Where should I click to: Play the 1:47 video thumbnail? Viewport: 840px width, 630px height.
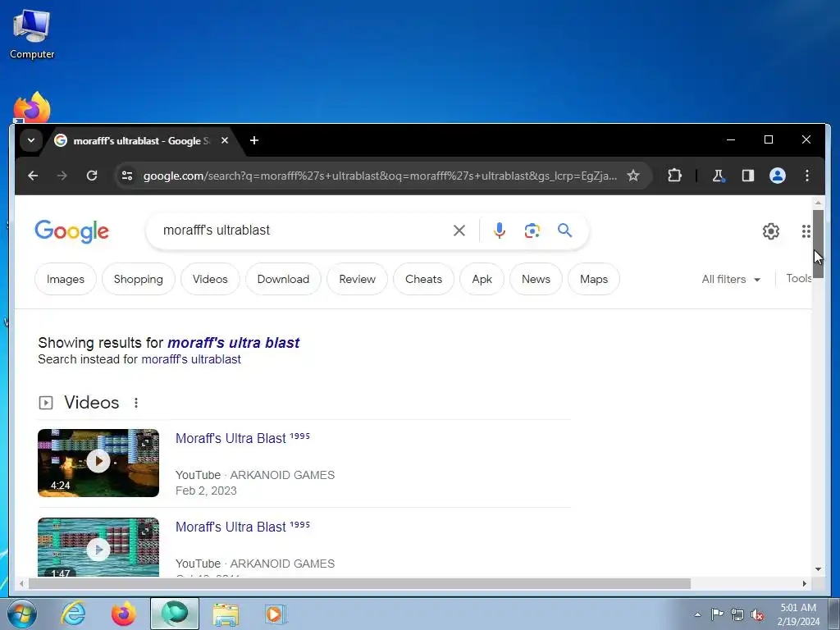(x=98, y=547)
